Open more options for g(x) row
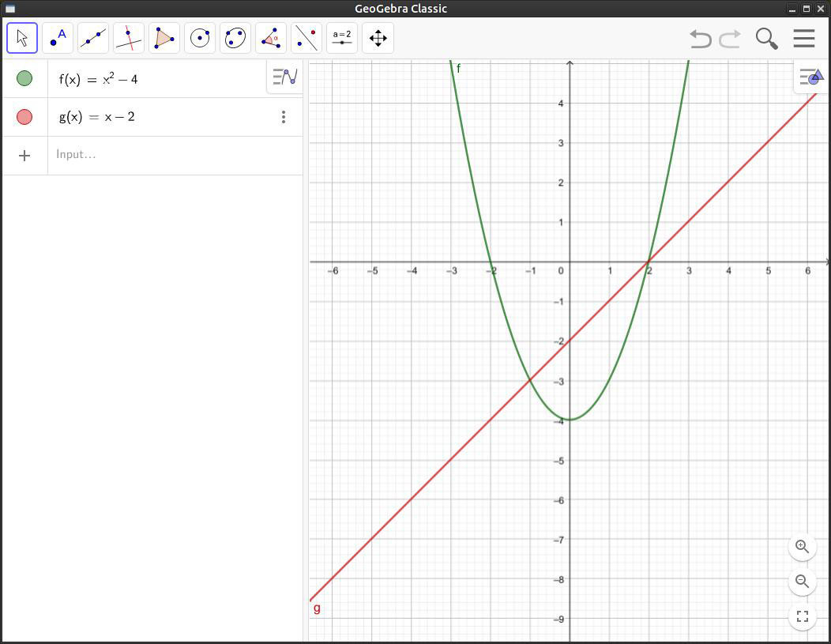 point(284,117)
